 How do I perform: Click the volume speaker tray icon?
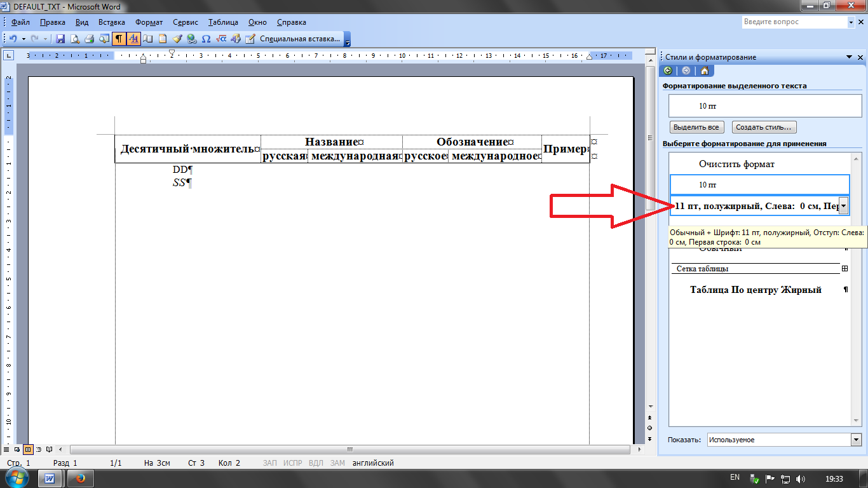(x=801, y=478)
